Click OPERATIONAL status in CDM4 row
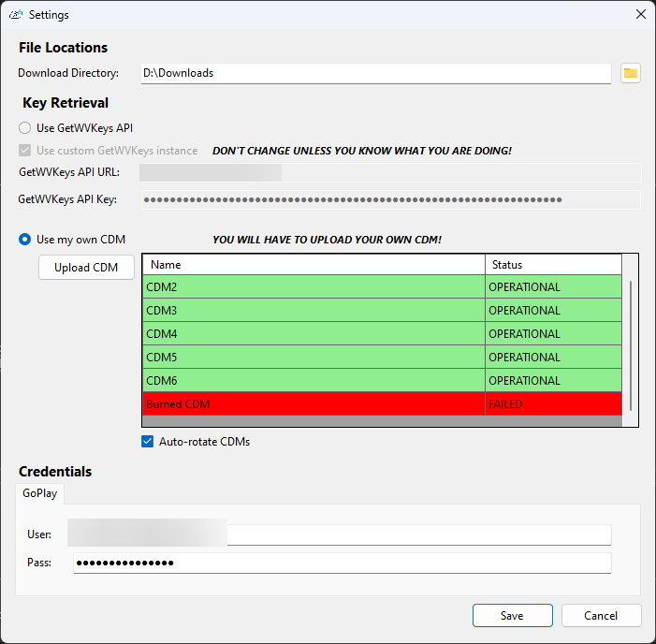 (553, 334)
